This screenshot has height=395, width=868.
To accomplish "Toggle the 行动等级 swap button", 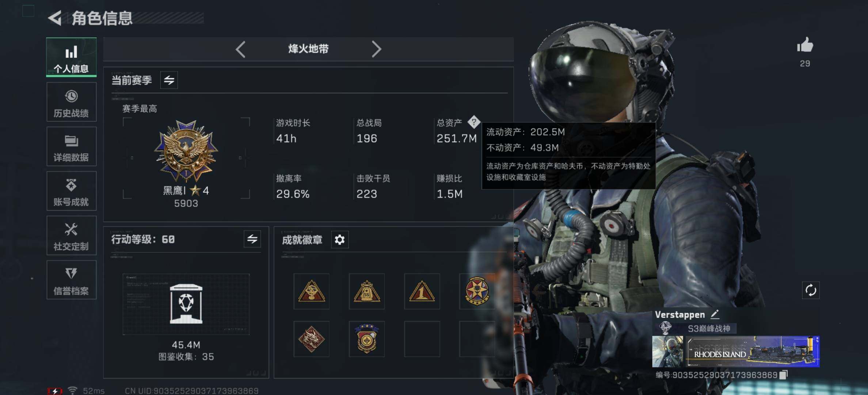I will (x=252, y=239).
